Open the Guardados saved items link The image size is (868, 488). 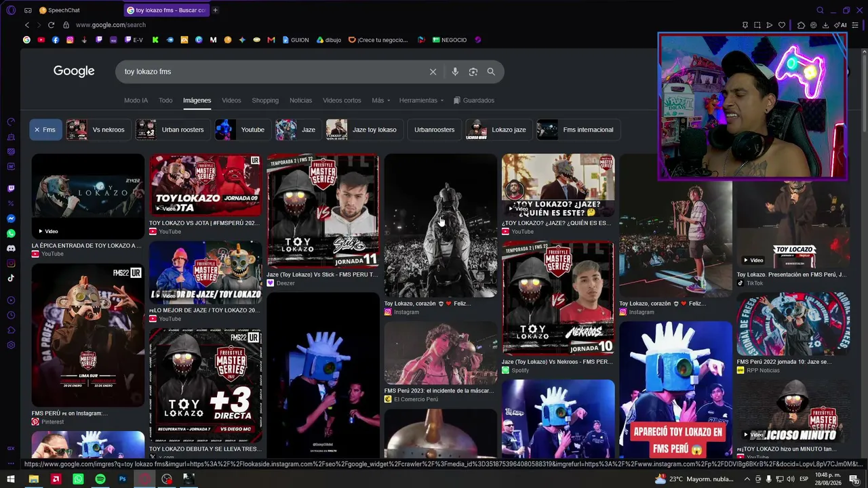pos(474,100)
